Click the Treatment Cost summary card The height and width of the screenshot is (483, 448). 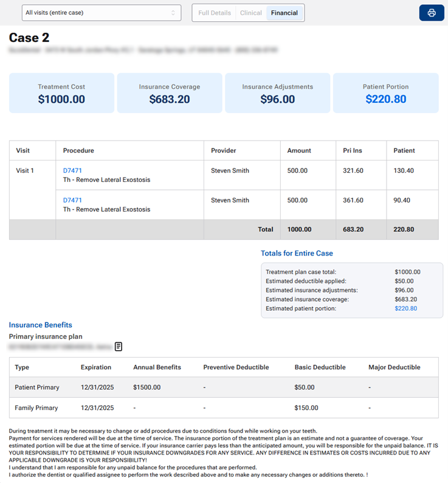coord(61,92)
